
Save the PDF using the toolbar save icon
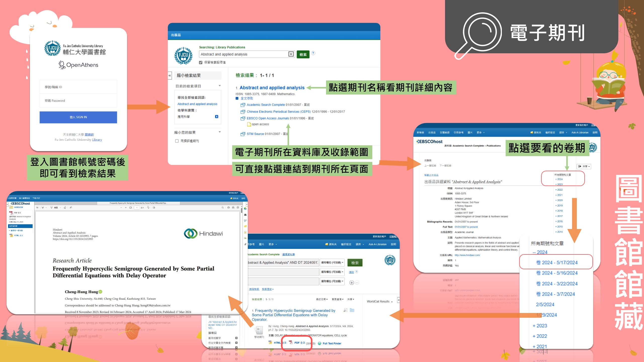(233, 208)
